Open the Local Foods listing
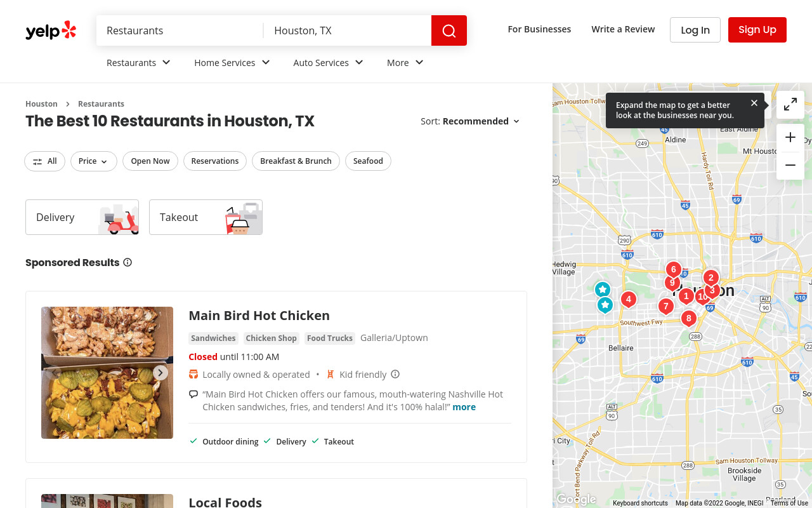 pos(225,502)
